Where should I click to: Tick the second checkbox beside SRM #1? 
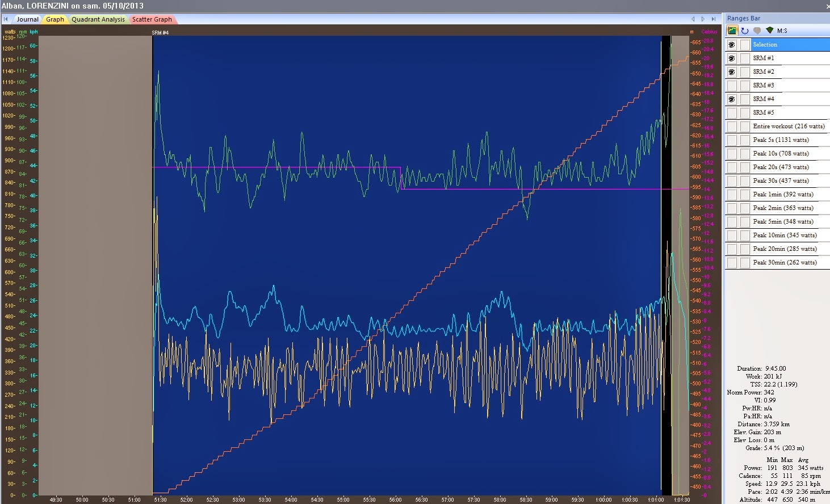point(745,58)
